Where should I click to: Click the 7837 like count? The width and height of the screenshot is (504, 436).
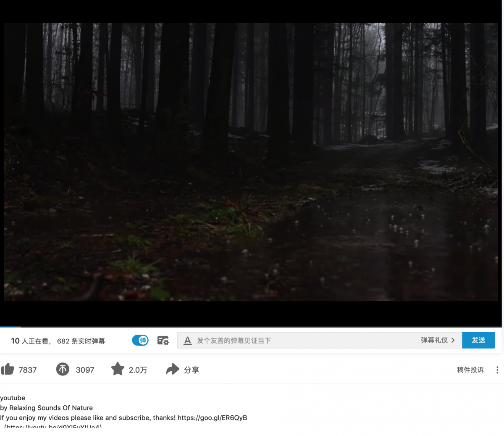(28, 370)
